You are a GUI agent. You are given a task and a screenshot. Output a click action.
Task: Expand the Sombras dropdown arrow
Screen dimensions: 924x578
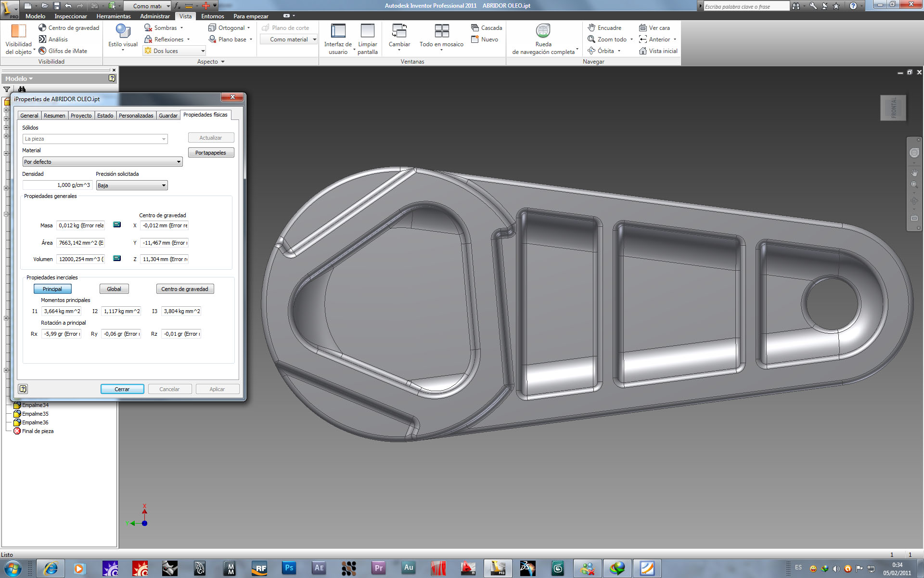pos(181,28)
